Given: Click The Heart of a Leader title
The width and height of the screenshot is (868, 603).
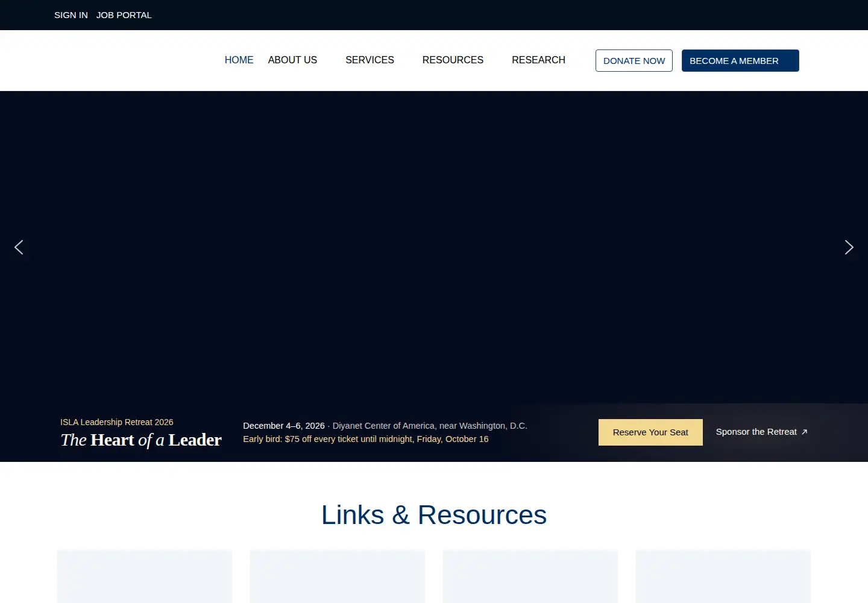Looking at the screenshot, I should (x=141, y=440).
